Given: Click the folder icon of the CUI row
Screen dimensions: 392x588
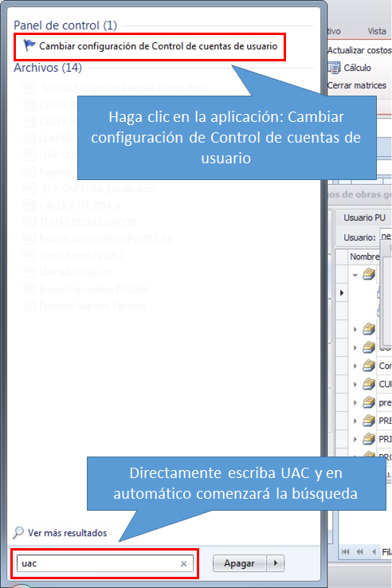Looking at the screenshot, I should tap(369, 384).
